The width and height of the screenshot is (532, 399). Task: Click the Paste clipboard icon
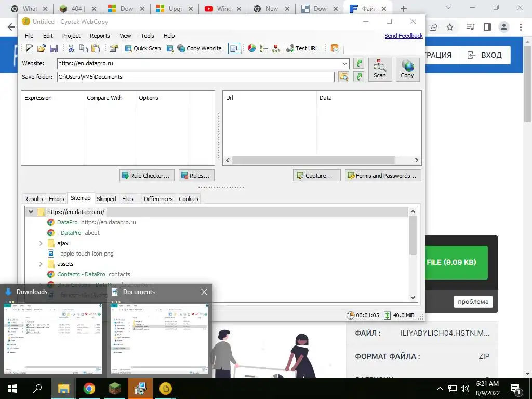click(96, 48)
